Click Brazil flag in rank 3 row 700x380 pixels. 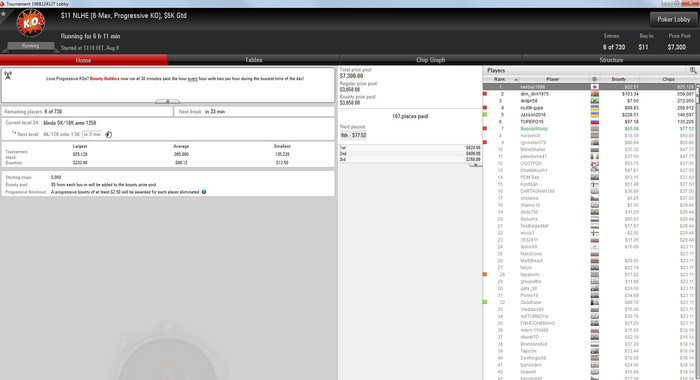pos(595,101)
